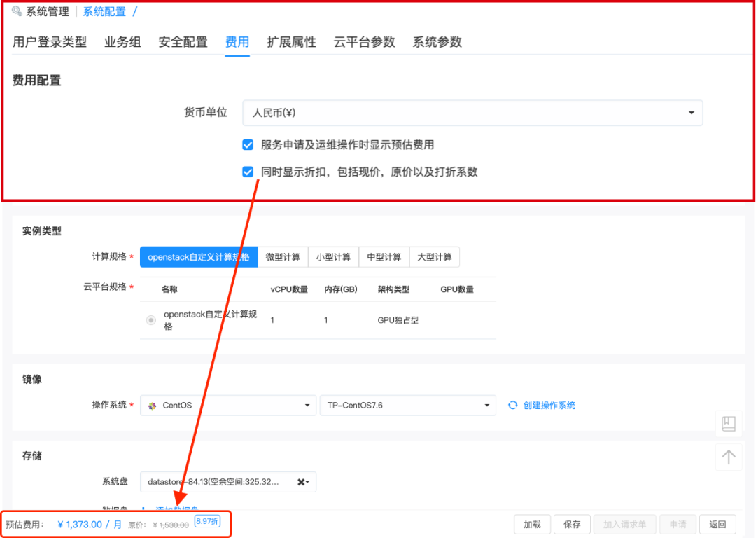The width and height of the screenshot is (756, 538).
Task: Select openstack自定义计算规格 radio button
Action: (151, 320)
